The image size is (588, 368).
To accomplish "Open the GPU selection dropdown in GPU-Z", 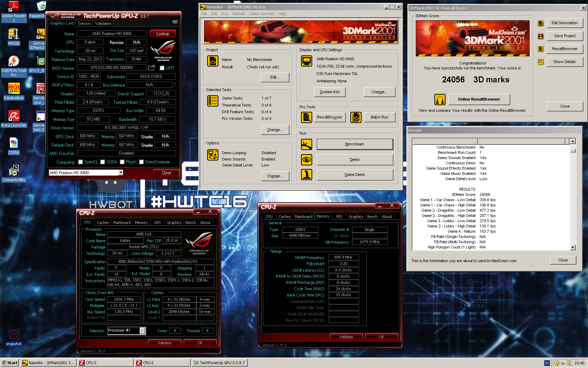I will coord(121,172).
